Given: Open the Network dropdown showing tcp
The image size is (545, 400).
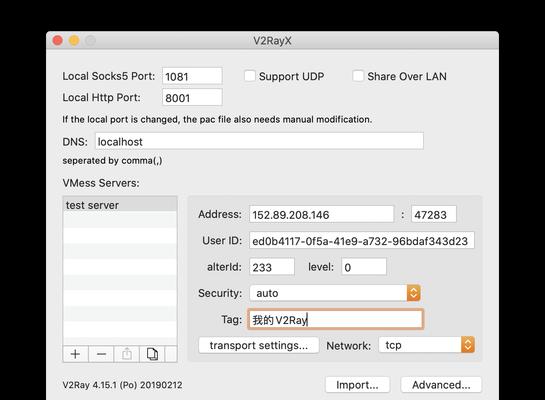Looking at the screenshot, I should (427, 345).
